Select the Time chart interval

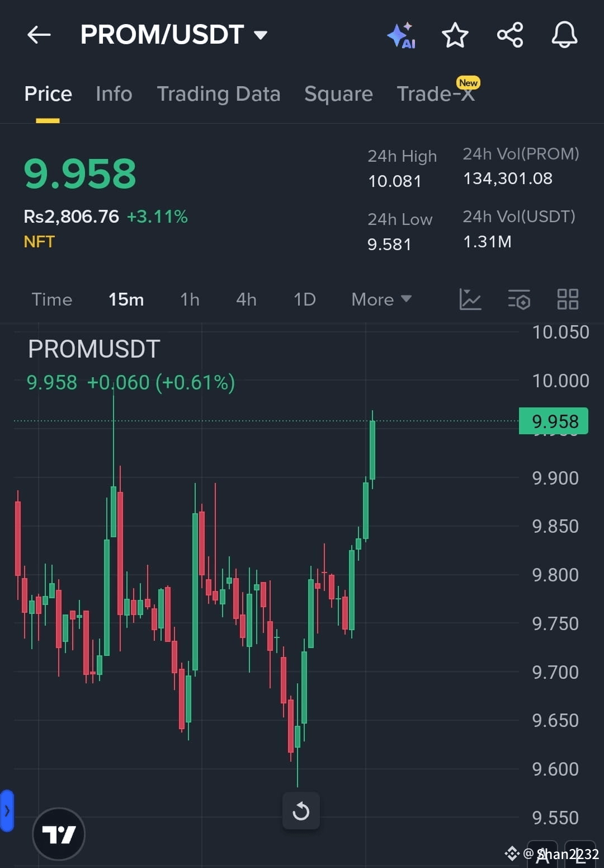pos(52,299)
